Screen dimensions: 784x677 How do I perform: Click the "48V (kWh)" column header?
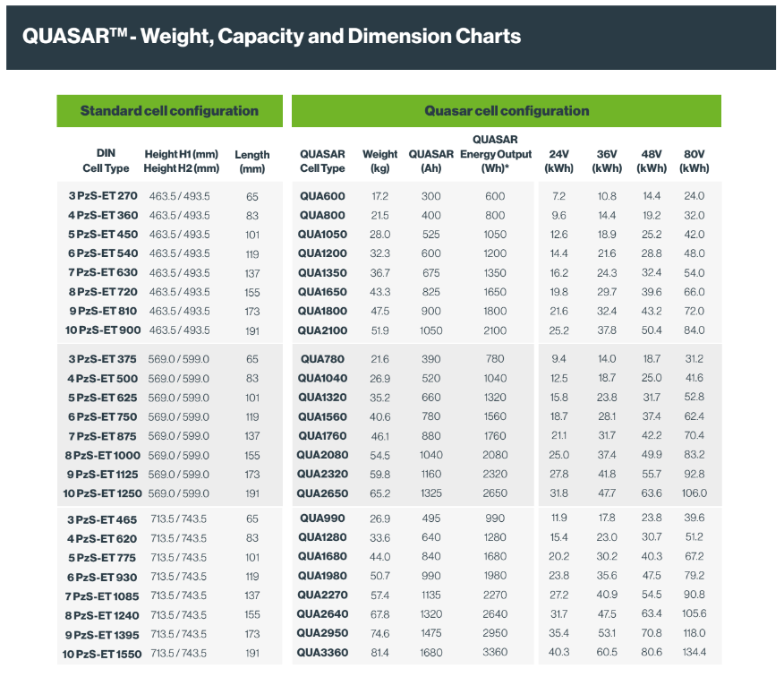tap(652, 161)
